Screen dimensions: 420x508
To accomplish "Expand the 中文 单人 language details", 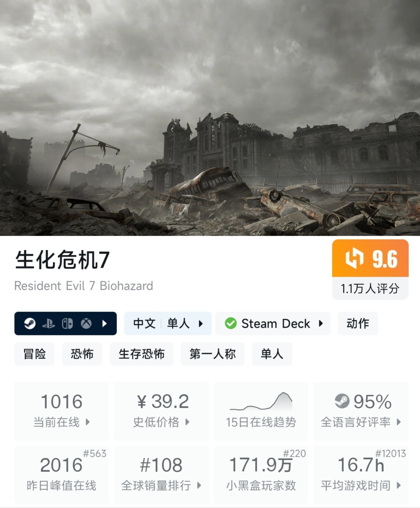I will 168,323.
